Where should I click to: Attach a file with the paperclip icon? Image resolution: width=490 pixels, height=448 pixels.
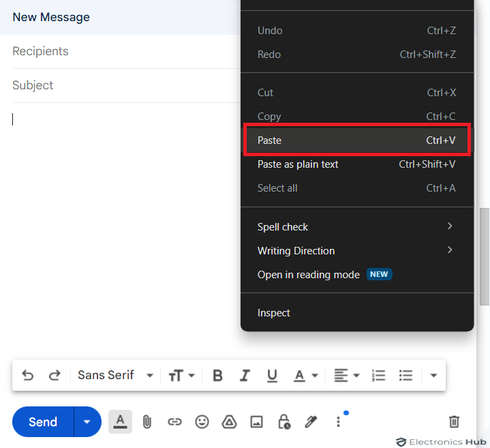click(x=147, y=421)
